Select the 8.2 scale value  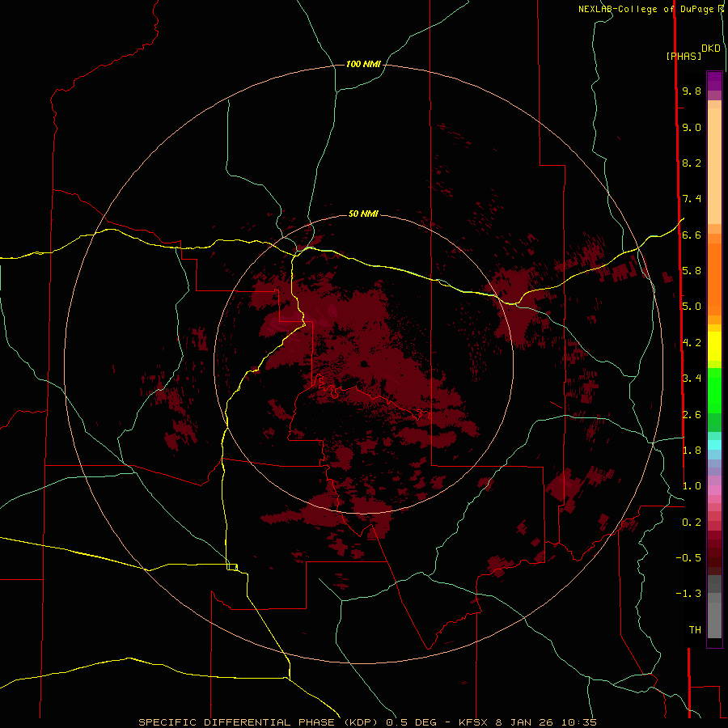pos(692,163)
